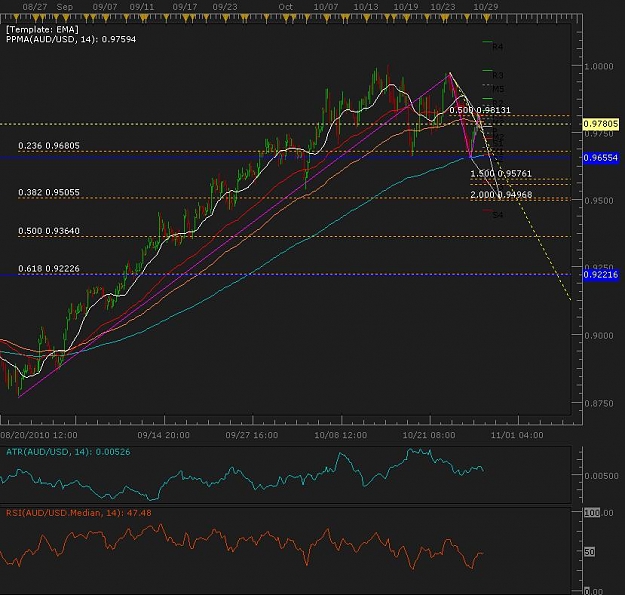Select the S4 pivot level marker
The width and height of the screenshot is (625, 595).
tap(497, 215)
